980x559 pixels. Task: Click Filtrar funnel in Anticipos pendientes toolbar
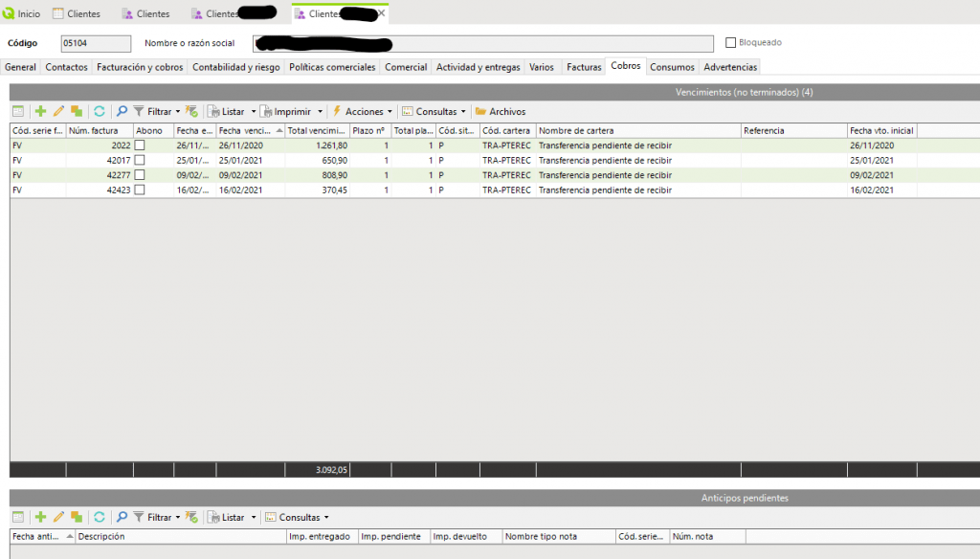click(139, 517)
